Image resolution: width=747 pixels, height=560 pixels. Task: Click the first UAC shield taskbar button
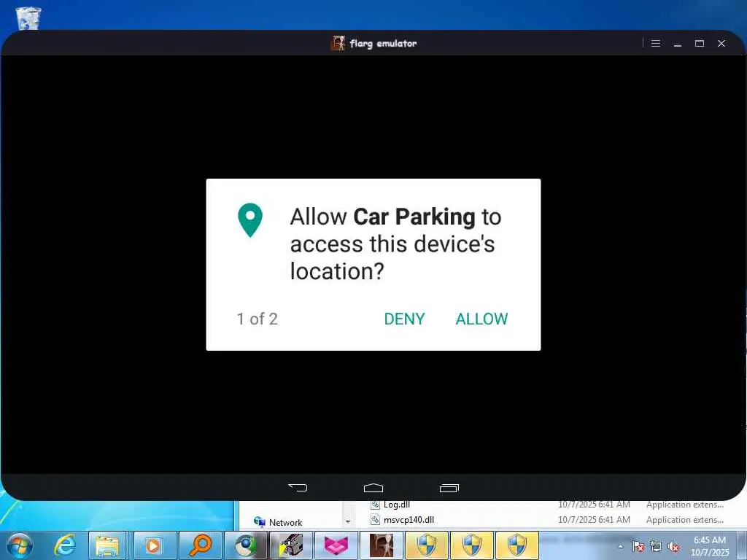click(426, 545)
